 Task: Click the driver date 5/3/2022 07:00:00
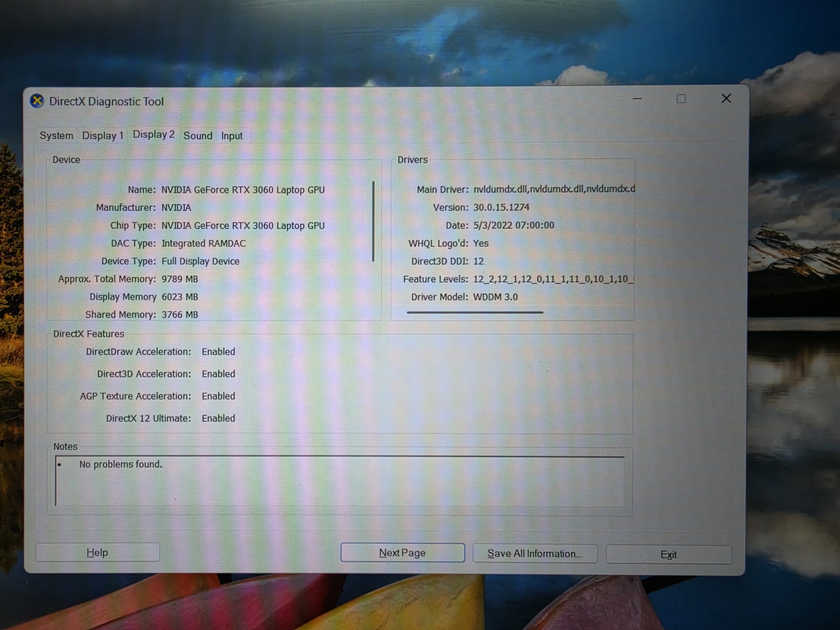click(514, 225)
